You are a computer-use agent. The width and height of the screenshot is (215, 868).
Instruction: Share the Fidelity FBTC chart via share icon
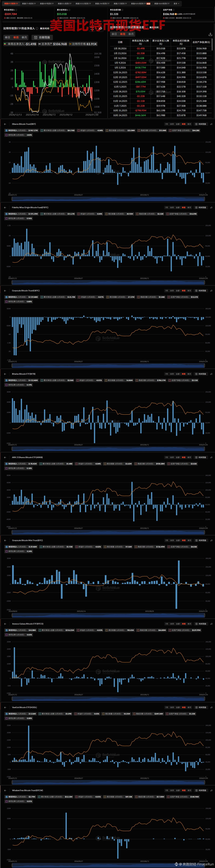pos(211,208)
